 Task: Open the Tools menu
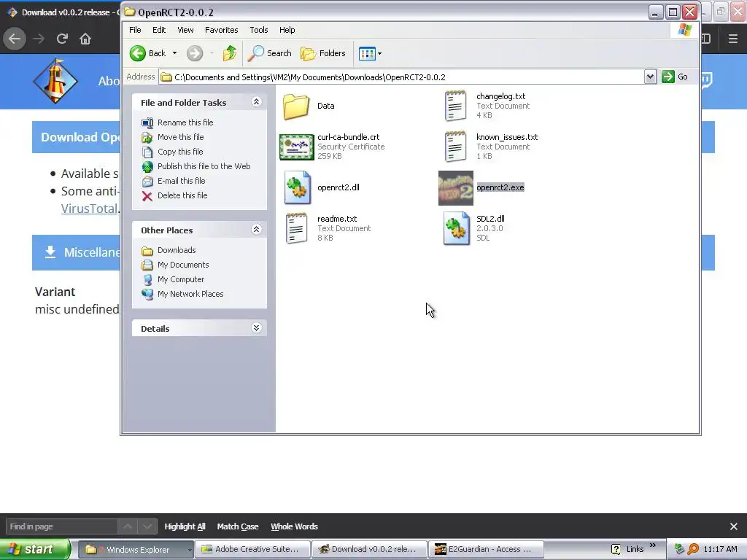click(x=259, y=30)
